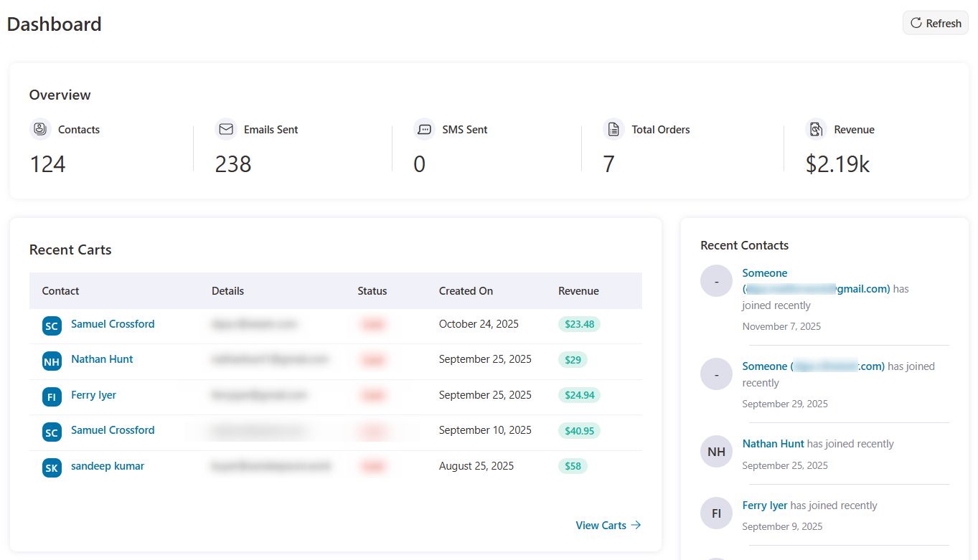Click Nathan Hunt's name in Recent Contacts
This screenshot has width=978, height=560.
coord(773,443)
